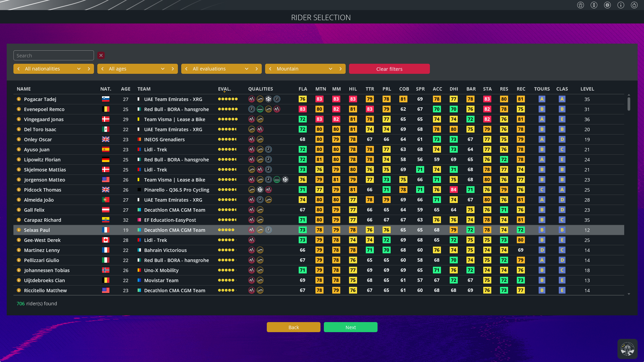The image size is (644, 362).
Task: Open info icon for Vingegaard Jonas
Action: click(x=19, y=119)
